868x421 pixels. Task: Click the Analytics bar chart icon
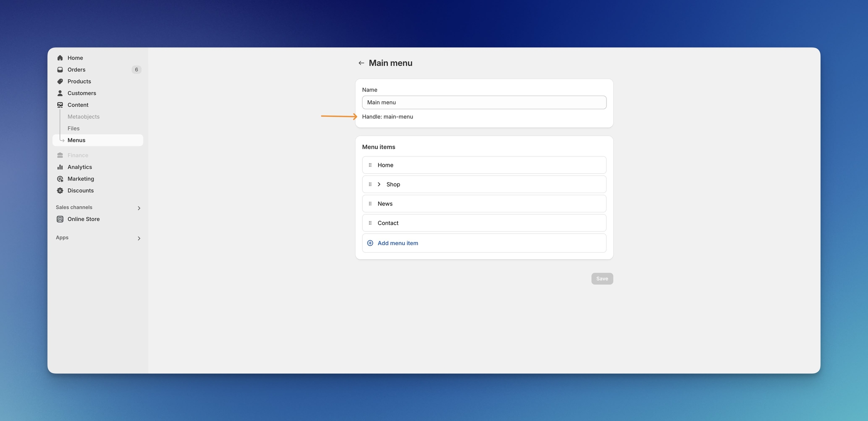(x=60, y=167)
